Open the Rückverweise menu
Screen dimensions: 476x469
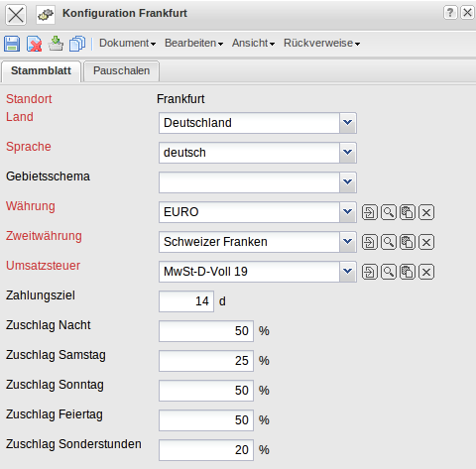(x=321, y=44)
